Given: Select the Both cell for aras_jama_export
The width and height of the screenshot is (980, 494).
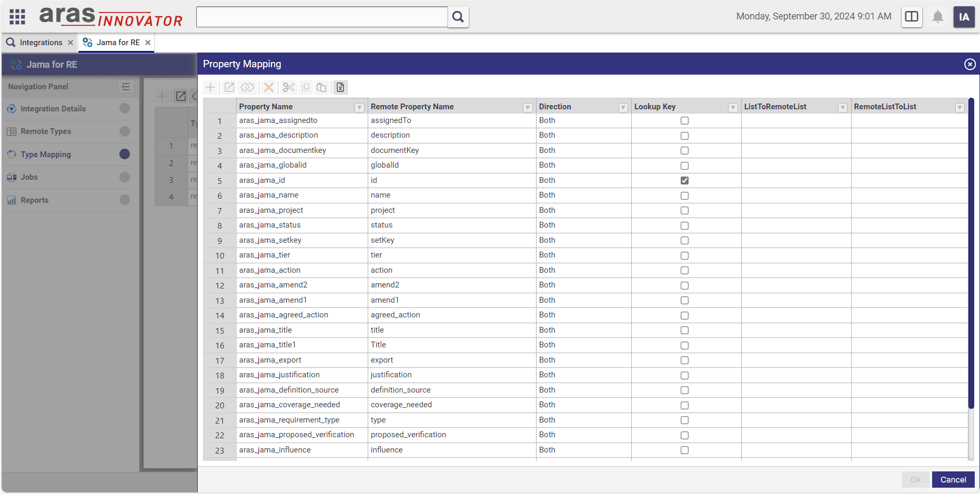Looking at the screenshot, I should [583, 360].
